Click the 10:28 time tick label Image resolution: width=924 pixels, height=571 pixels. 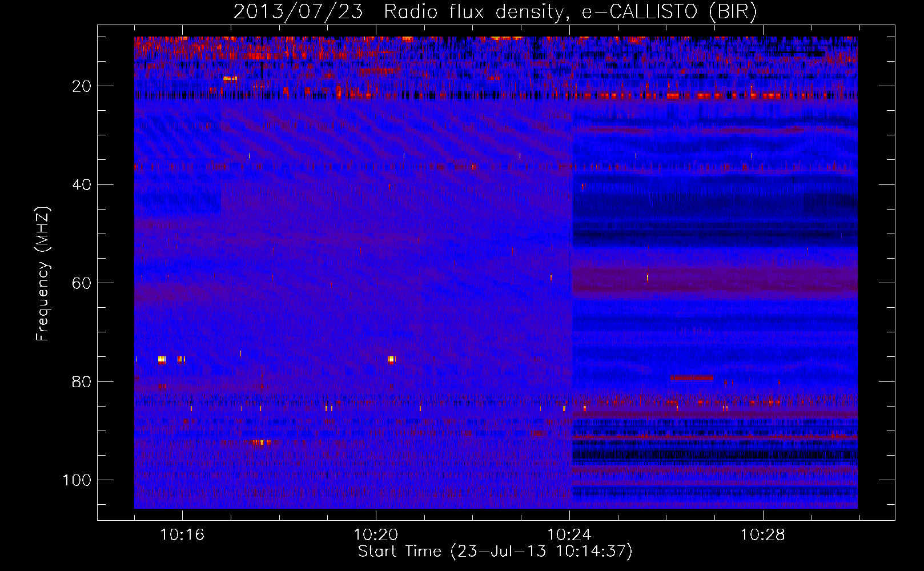point(763,535)
